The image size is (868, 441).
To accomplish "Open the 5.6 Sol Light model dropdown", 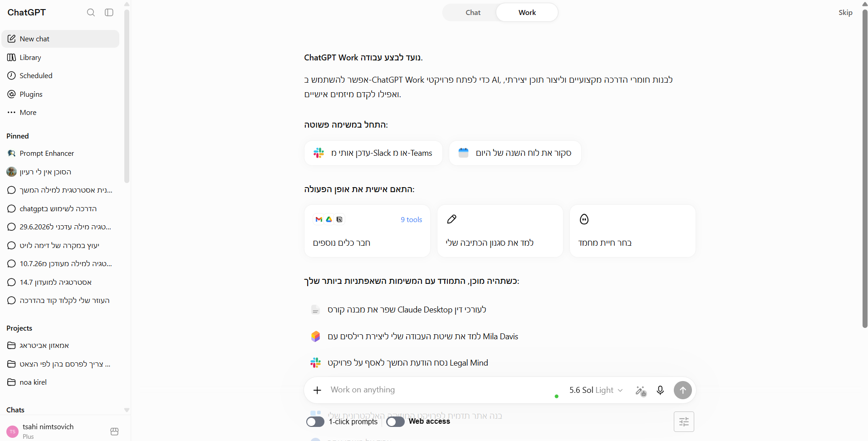I will 596,390.
